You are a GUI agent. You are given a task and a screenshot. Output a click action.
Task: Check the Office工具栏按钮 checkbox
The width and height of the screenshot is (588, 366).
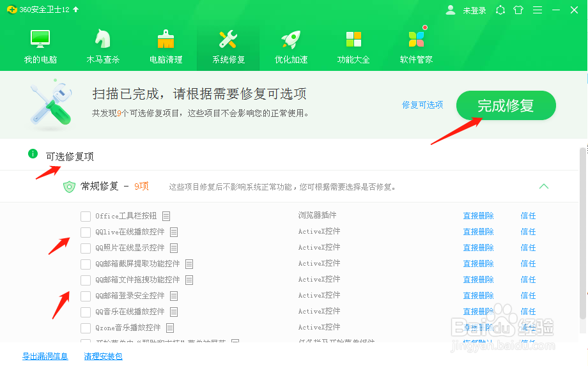(86, 217)
